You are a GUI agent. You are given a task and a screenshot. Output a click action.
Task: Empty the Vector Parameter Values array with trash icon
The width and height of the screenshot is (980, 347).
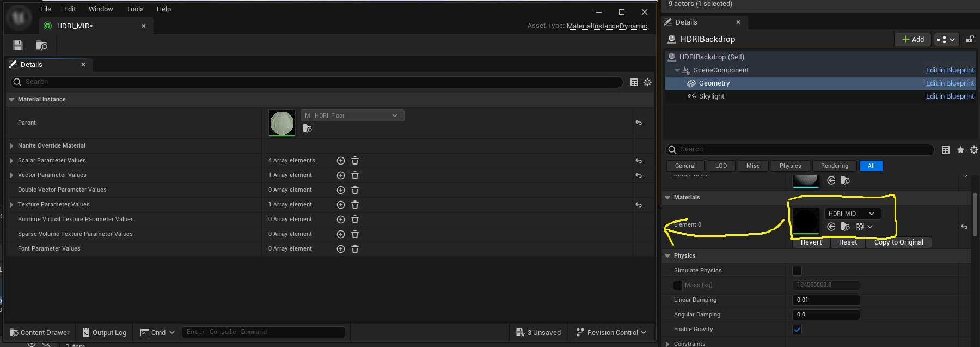(x=355, y=175)
